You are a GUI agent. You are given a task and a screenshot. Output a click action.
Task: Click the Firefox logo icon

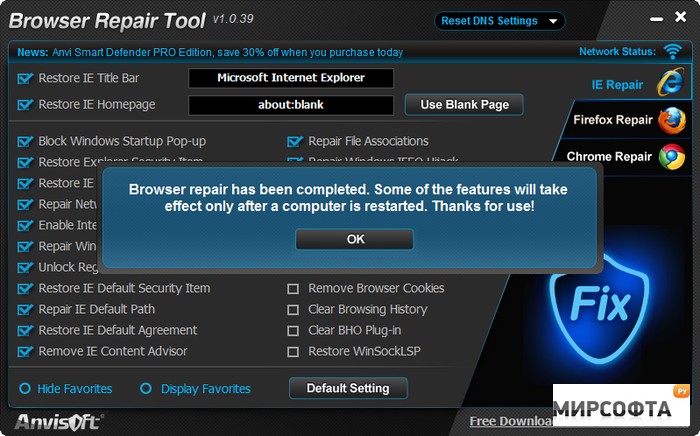671,121
